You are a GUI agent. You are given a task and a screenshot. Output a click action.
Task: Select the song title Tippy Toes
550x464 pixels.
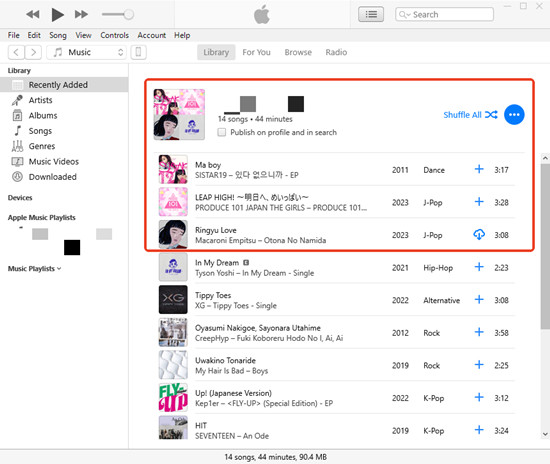[213, 296]
